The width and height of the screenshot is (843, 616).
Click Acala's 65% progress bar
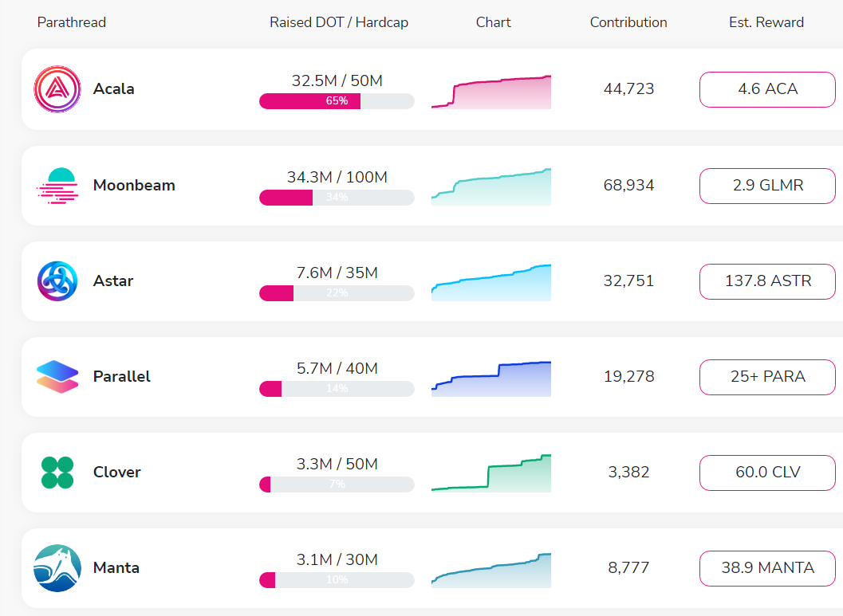pos(337,101)
